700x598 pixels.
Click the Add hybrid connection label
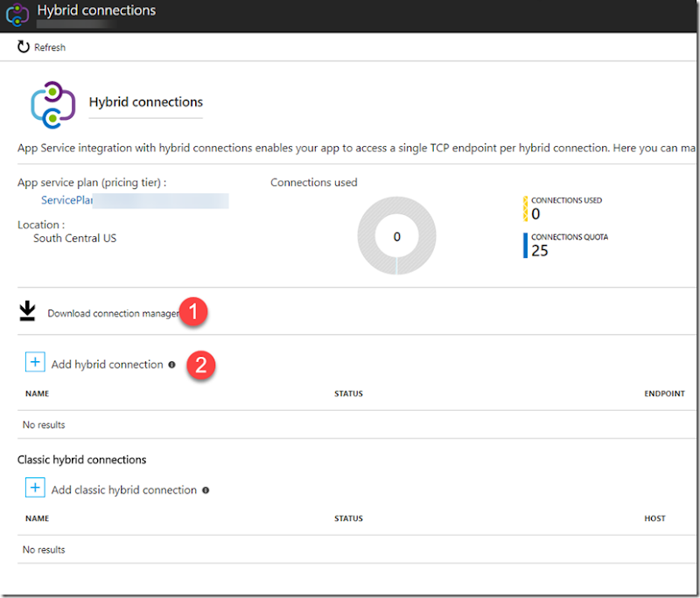click(107, 365)
